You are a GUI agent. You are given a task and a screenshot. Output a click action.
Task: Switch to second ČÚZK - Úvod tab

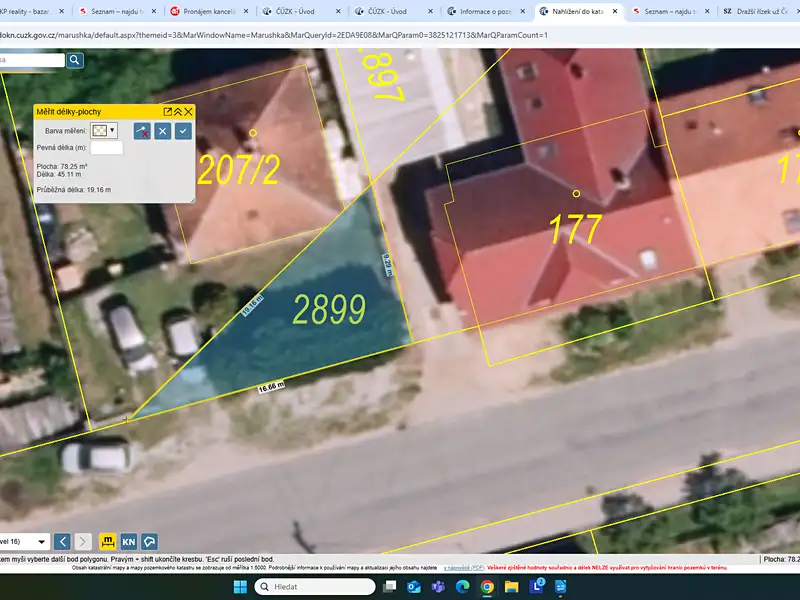(x=394, y=11)
